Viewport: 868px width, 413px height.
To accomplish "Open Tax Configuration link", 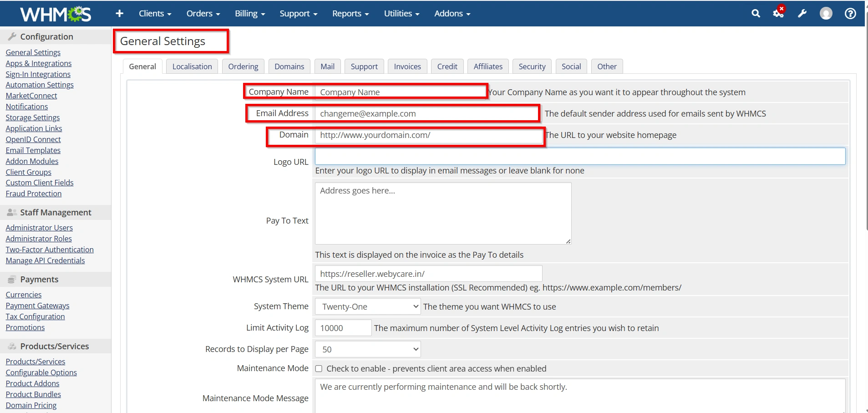I will 36,316.
